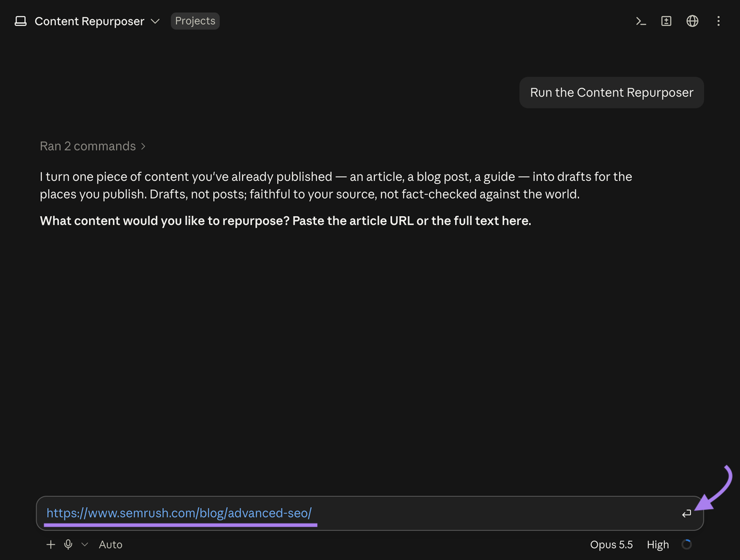740x560 pixels.
Task: Open the Projects tab
Action: pos(195,21)
